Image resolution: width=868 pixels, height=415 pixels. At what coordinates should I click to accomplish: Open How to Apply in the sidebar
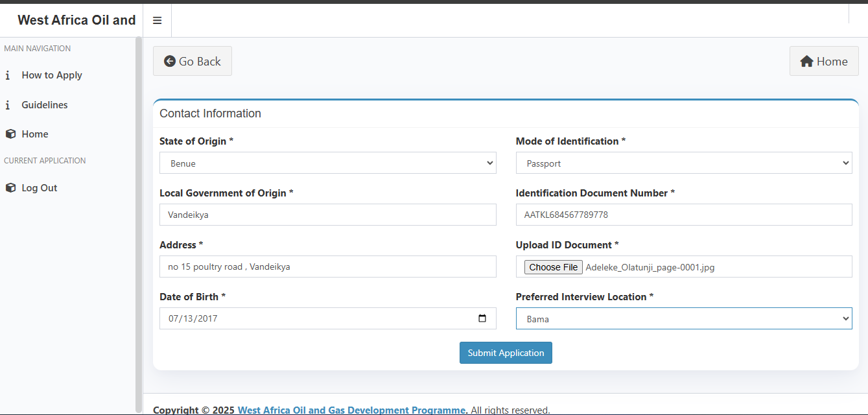[x=52, y=75]
